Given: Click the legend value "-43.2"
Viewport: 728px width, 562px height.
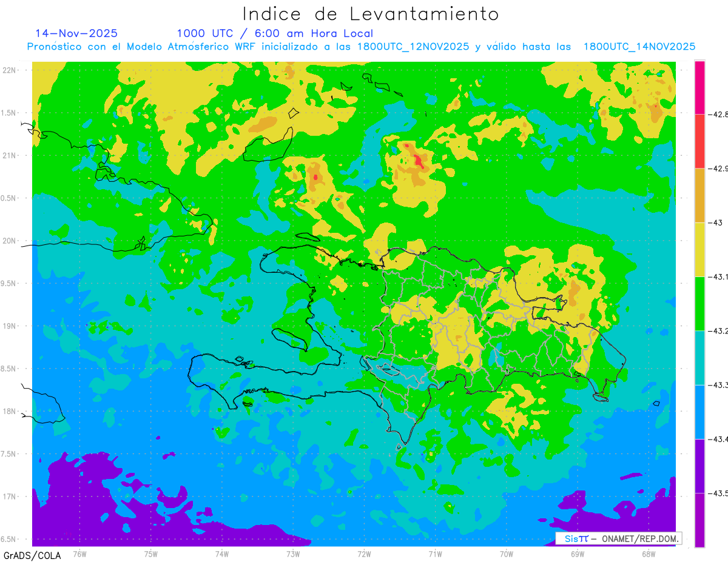Looking at the screenshot, I should 719,330.
